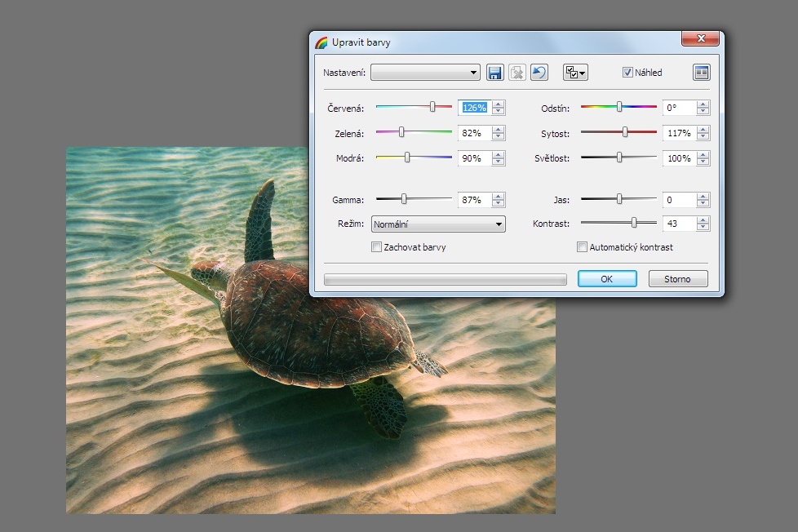This screenshot has width=798, height=532.
Task: Enable the Automatický kontrast checkbox
Action: click(583, 247)
